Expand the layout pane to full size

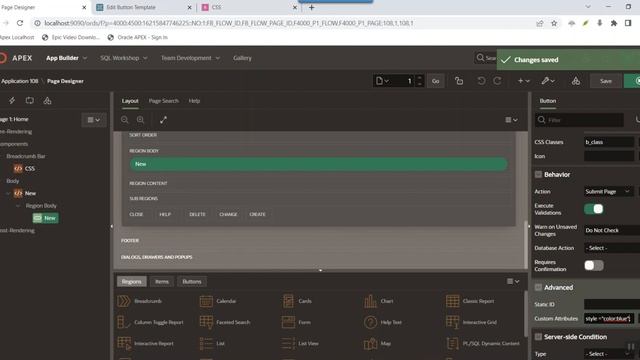(x=163, y=120)
